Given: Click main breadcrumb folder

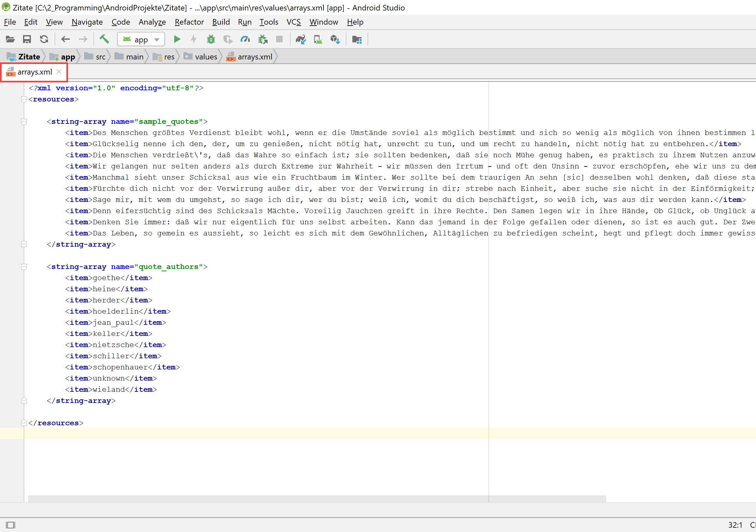Looking at the screenshot, I should tap(129, 57).
